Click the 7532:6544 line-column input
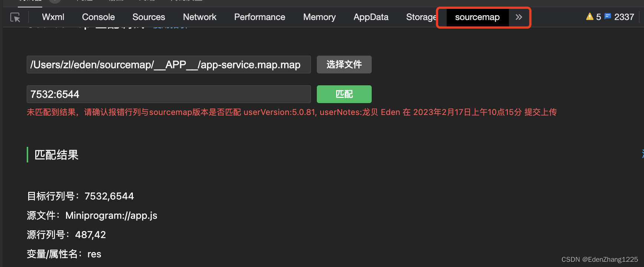The height and width of the screenshot is (267, 644). coord(168,94)
